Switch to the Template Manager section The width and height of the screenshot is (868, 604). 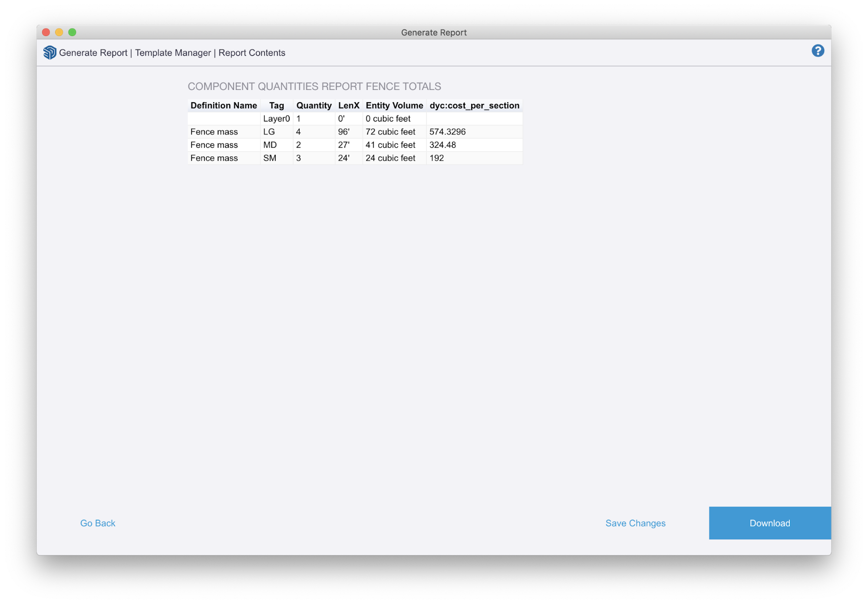click(173, 53)
